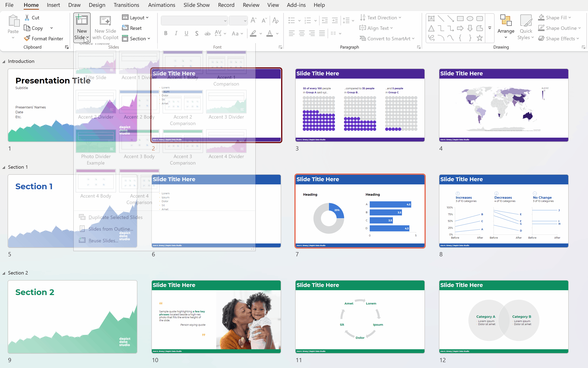Screen dimensions: 588x368
Task: Collapse the Introduction section
Action: 4,62
